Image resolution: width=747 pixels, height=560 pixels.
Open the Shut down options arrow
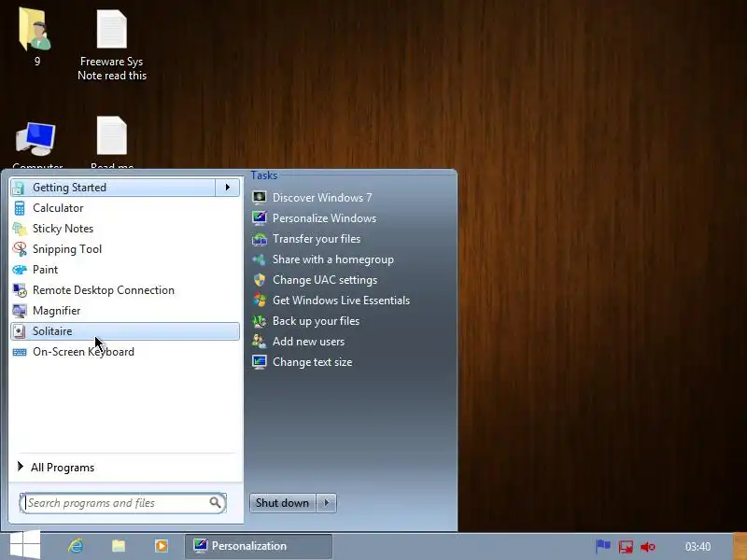coord(326,503)
